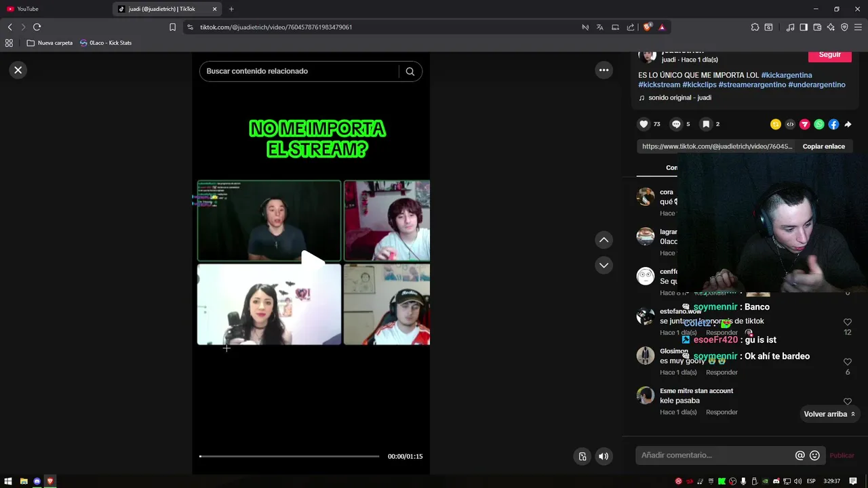The image size is (868, 488).
Task: Toggle the browser sidebar panel icon
Action: [804, 27]
